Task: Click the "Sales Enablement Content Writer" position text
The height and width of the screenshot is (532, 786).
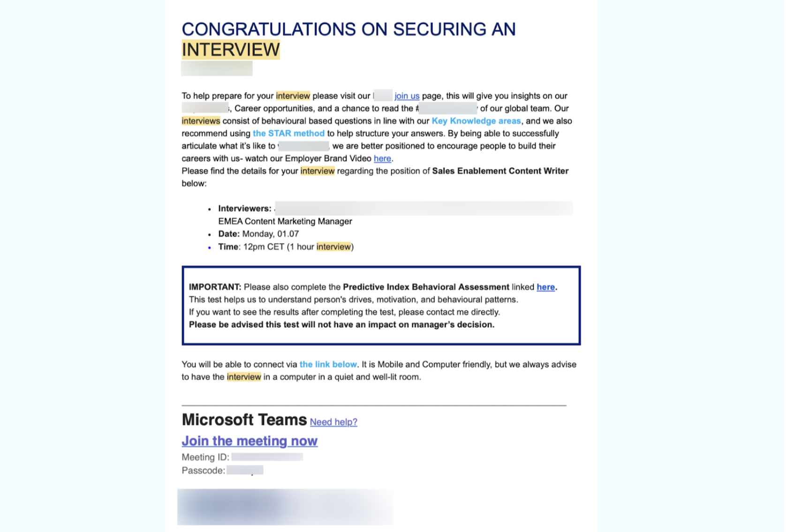Action: 500,171
